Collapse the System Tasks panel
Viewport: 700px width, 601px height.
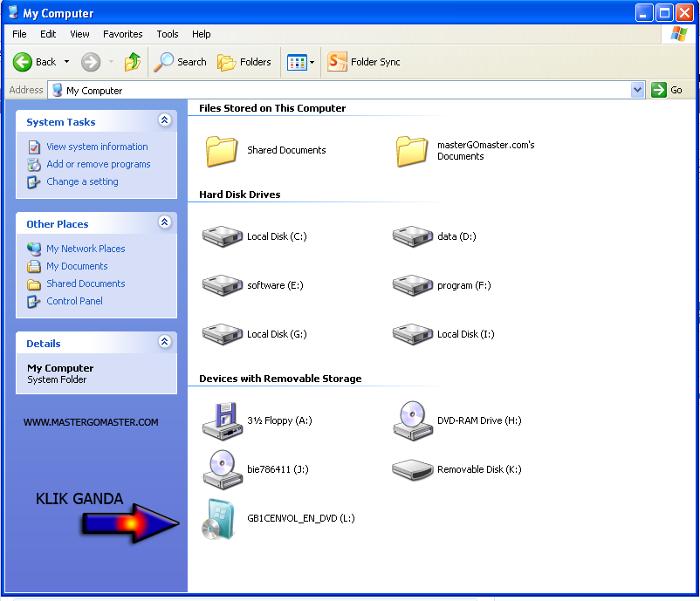click(x=165, y=120)
